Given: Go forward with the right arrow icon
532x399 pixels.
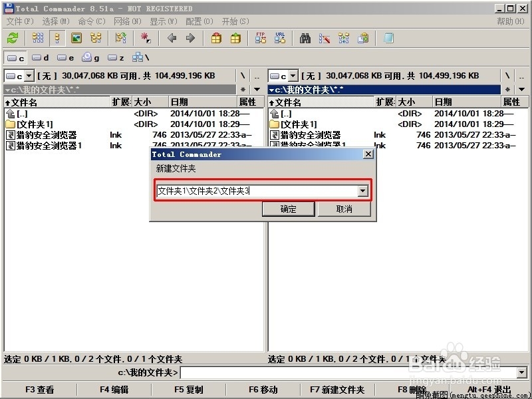Looking at the screenshot, I should coord(190,38).
